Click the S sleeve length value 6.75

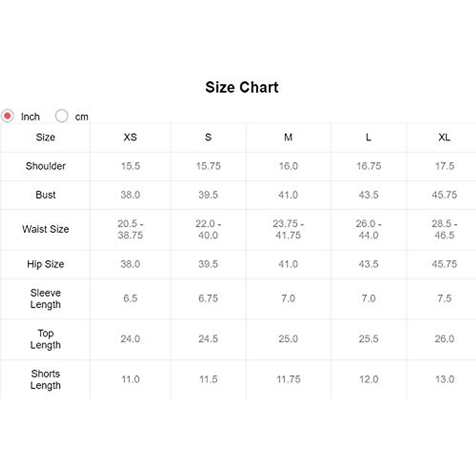[208, 299]
